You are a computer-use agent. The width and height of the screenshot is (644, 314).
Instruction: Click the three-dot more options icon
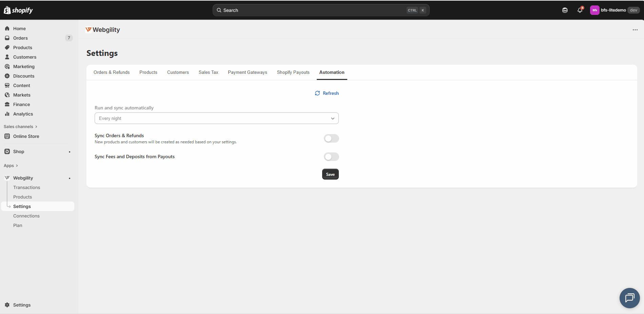[635, 30]
